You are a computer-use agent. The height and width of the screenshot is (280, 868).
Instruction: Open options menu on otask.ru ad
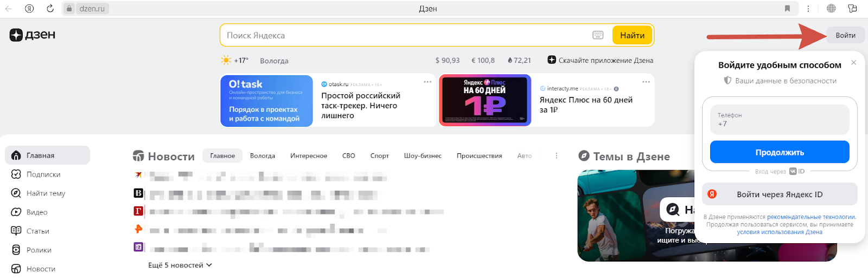427,82
